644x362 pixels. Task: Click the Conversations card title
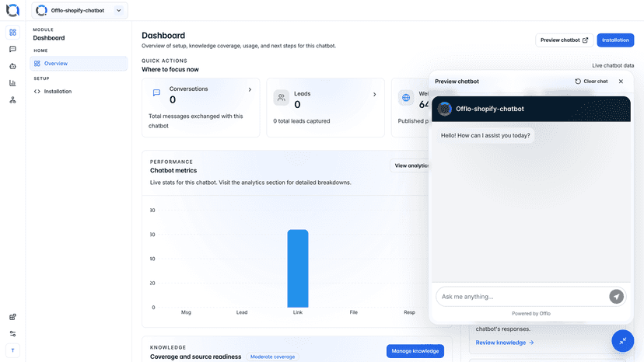pyautogui.click(x=188, y=89)
